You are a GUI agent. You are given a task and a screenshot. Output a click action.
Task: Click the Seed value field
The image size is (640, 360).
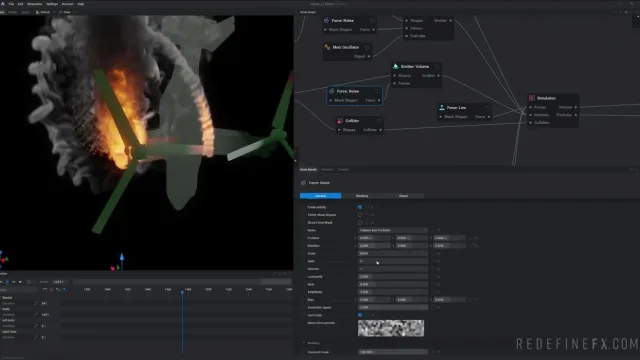393,261
